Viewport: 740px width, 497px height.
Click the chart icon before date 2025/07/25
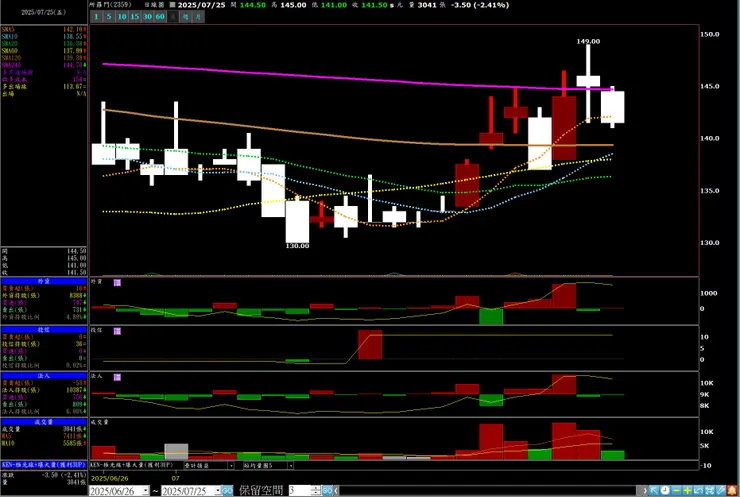(x=172, y=5)
